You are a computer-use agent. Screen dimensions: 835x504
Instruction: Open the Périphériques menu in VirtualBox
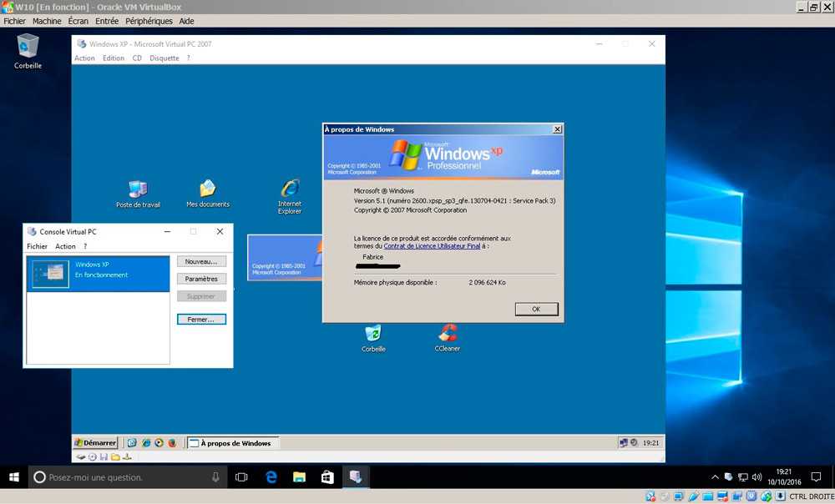coord(149,21)
